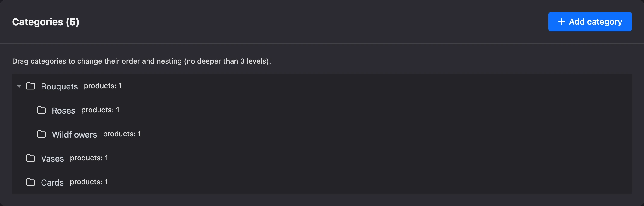Select the Roses subcategory name
The image size is (644, 206).
(x=63, y=111)
